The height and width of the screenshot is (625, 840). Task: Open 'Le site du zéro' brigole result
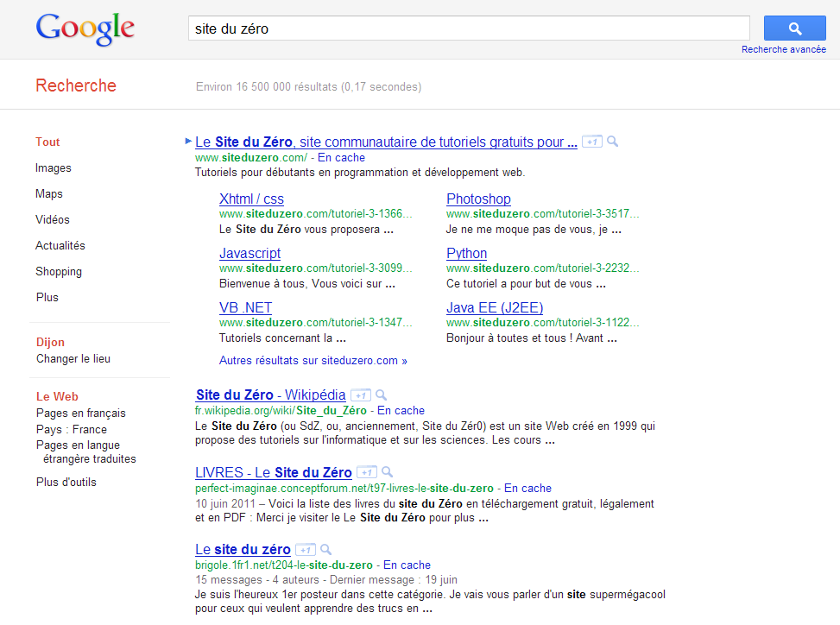[x=243, y=550]
